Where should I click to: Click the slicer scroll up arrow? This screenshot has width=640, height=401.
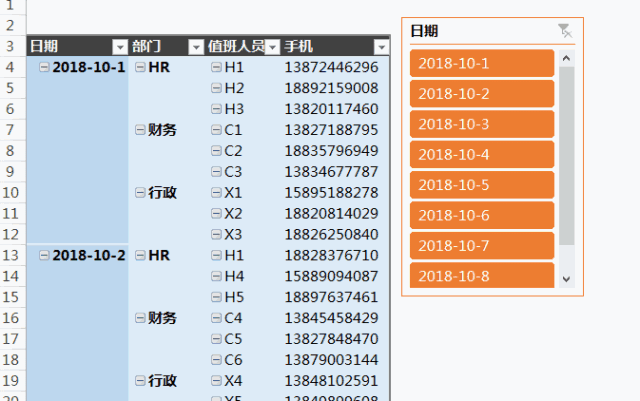tap(567, 58)
